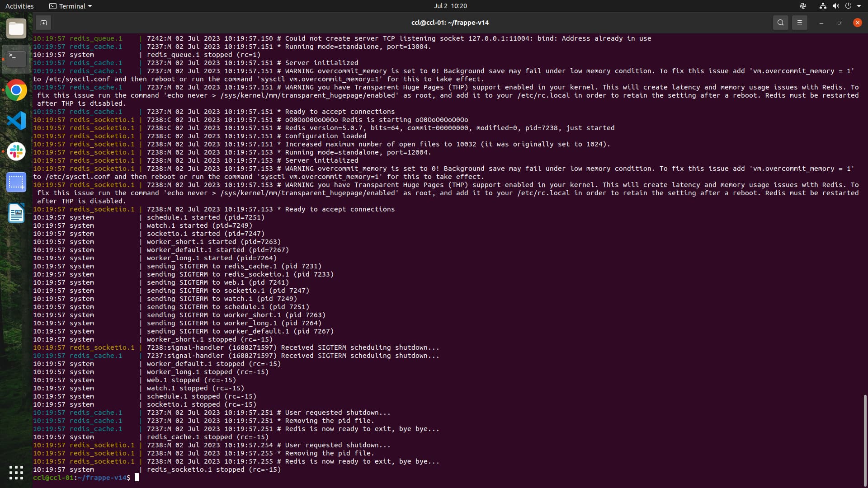Open the terminal search button
This screenshot has width=868, height=488.
click(x=780, y=23)
